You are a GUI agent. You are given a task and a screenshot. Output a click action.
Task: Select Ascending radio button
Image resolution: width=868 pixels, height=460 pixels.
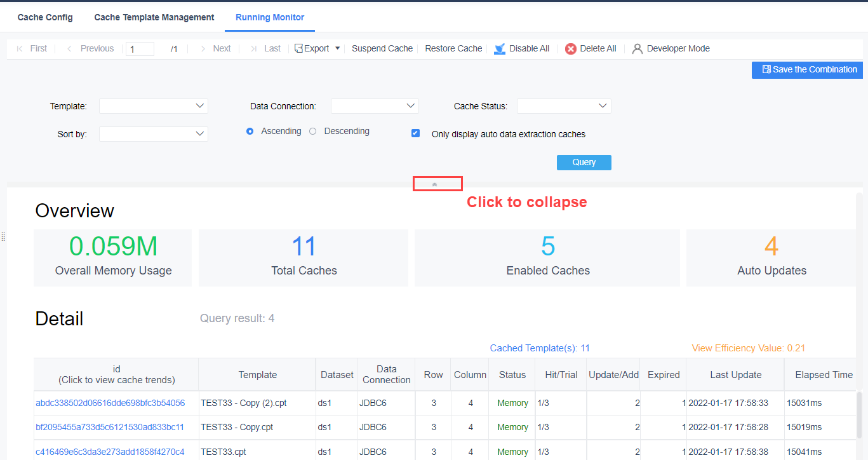[250, 132]
